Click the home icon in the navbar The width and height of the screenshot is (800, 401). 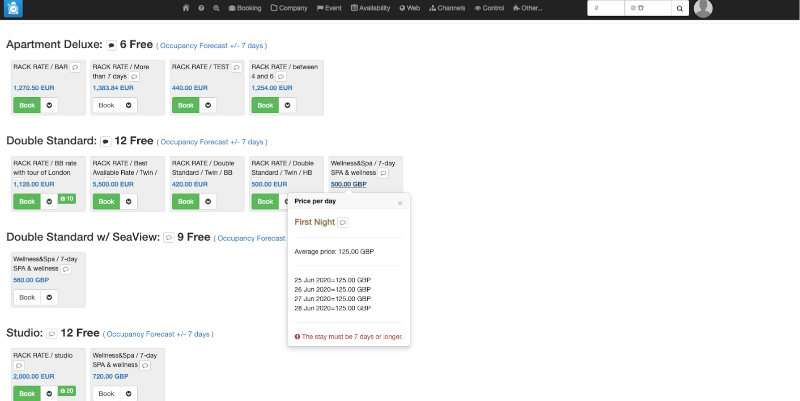tap(186, 8)
